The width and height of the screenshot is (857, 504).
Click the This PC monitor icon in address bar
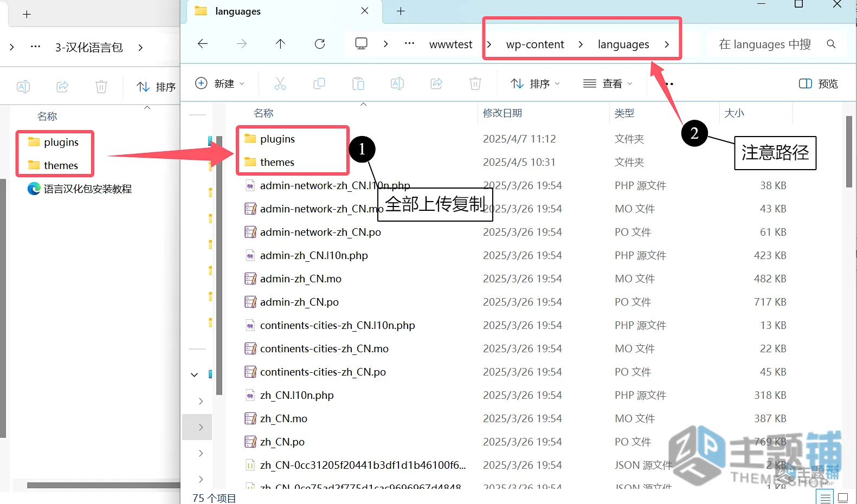click(x=361, y=43)
